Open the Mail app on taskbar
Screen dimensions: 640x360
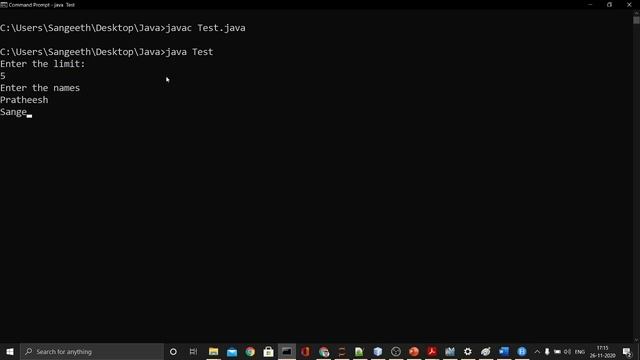pos(232,351)
